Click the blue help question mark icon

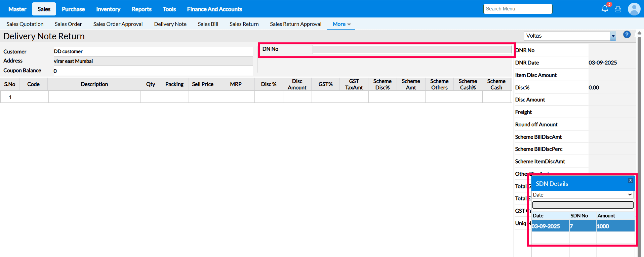click(x=627, y=35)
